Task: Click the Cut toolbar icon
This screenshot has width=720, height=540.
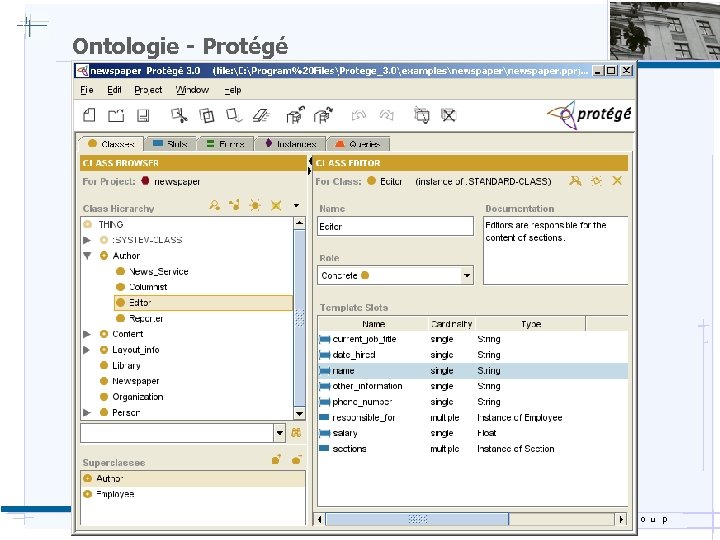Action: point(179,115)
